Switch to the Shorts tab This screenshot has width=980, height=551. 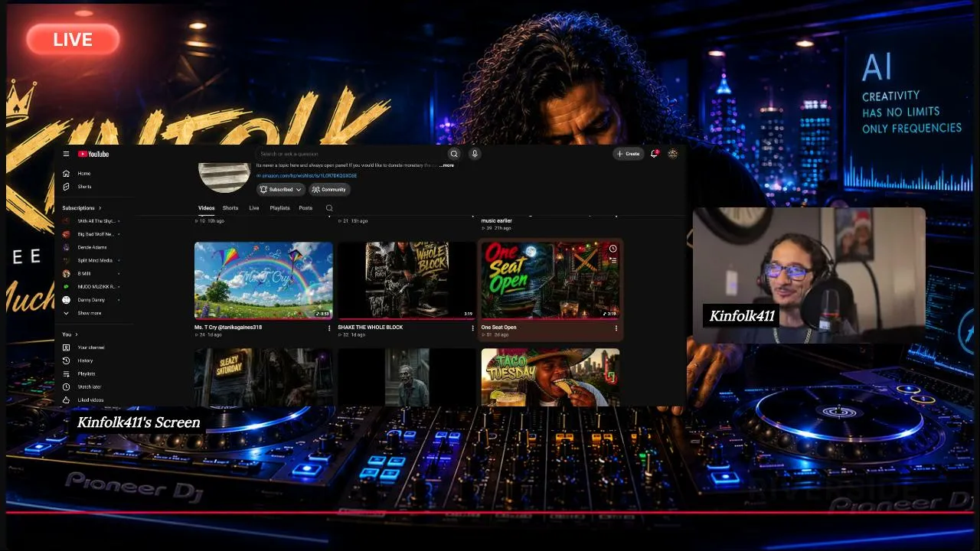tap(230, 208)
